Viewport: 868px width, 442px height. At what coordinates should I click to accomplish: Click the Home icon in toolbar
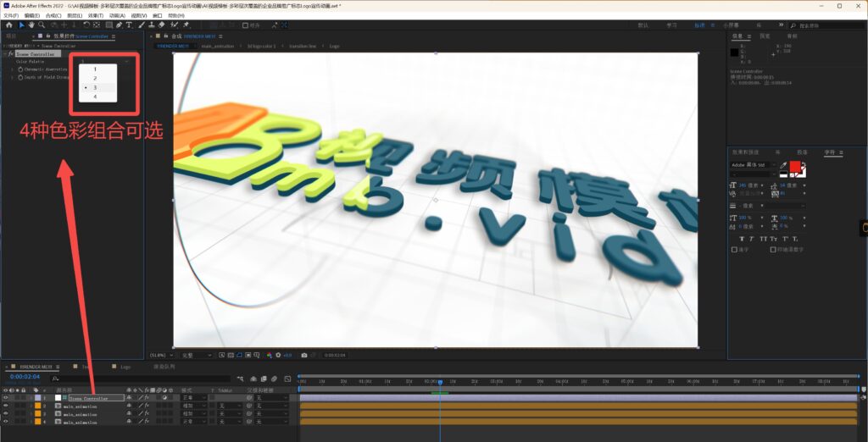coord(8,25)
